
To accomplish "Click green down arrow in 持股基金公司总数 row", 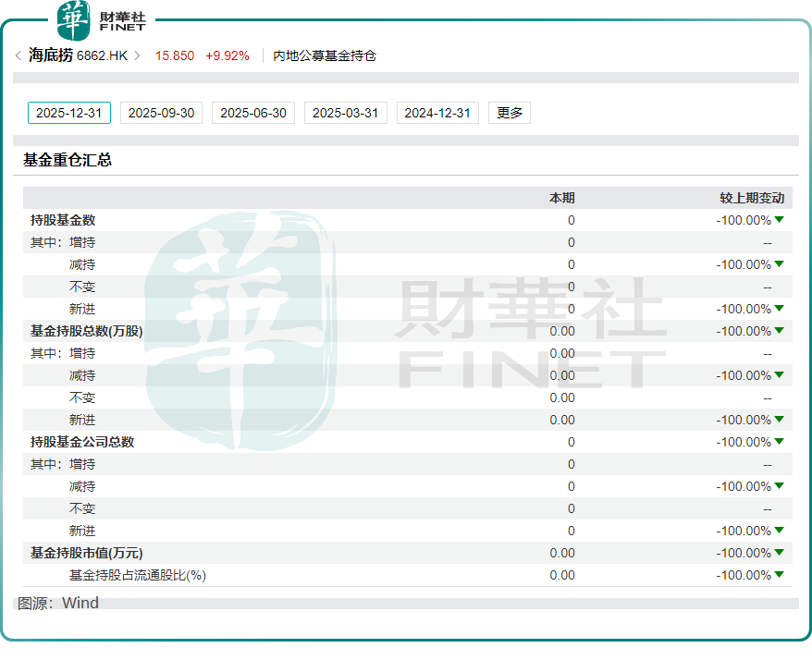I will 779,442.
